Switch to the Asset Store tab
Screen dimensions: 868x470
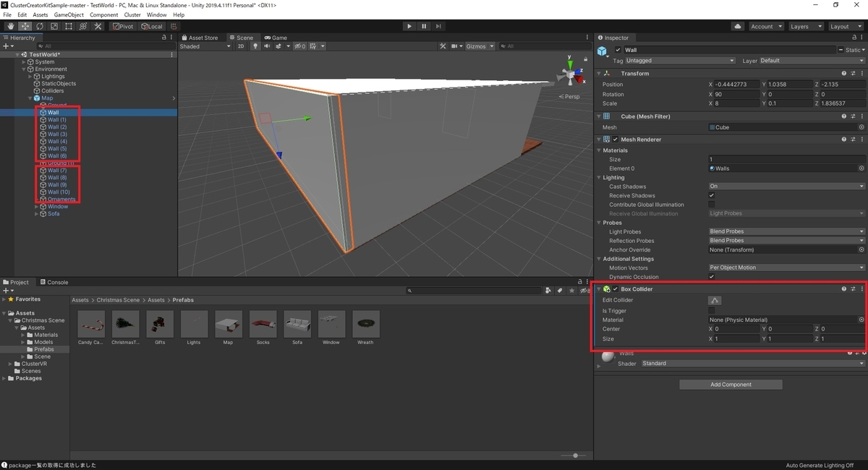(200, 38)
